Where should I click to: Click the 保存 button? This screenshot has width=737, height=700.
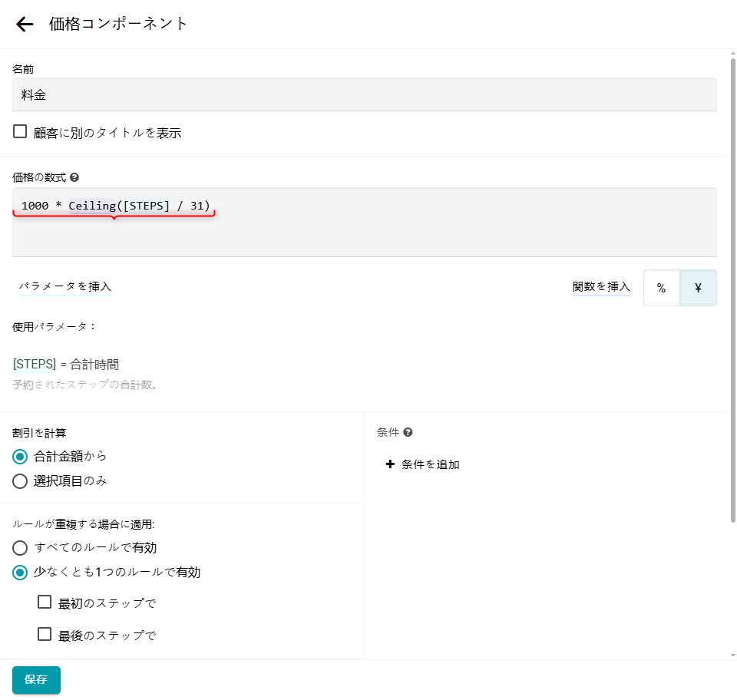click(x=36, y=680)
